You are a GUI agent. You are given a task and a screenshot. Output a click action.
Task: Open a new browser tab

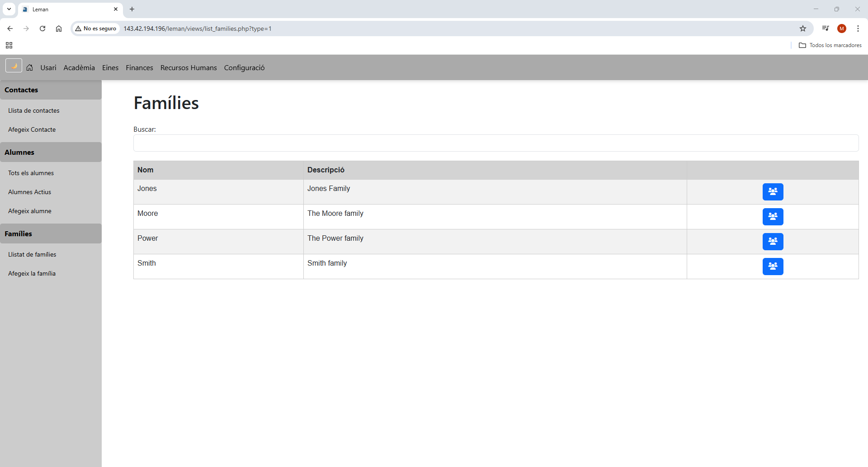click(132, 9)
